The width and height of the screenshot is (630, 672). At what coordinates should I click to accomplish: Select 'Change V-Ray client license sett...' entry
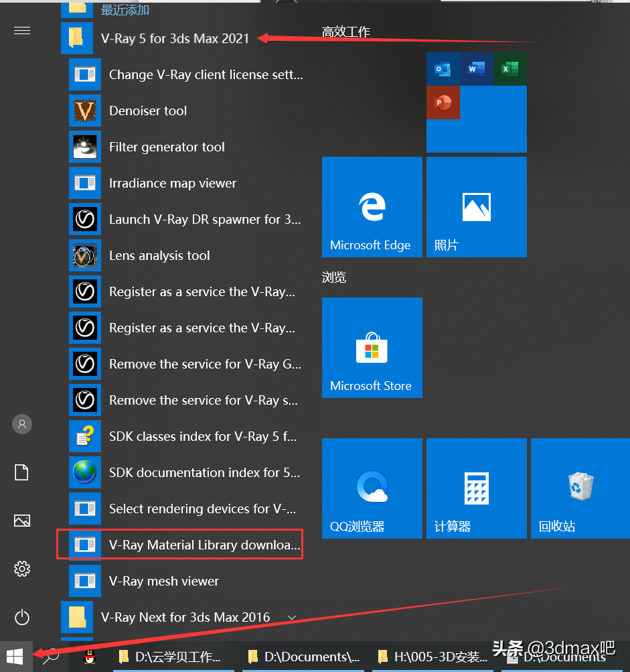[x=186, y=74]
